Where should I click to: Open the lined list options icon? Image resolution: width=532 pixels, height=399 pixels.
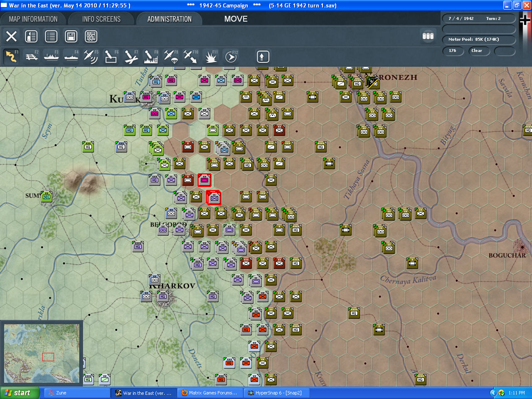pyautogui.click(x=51, y=37)
